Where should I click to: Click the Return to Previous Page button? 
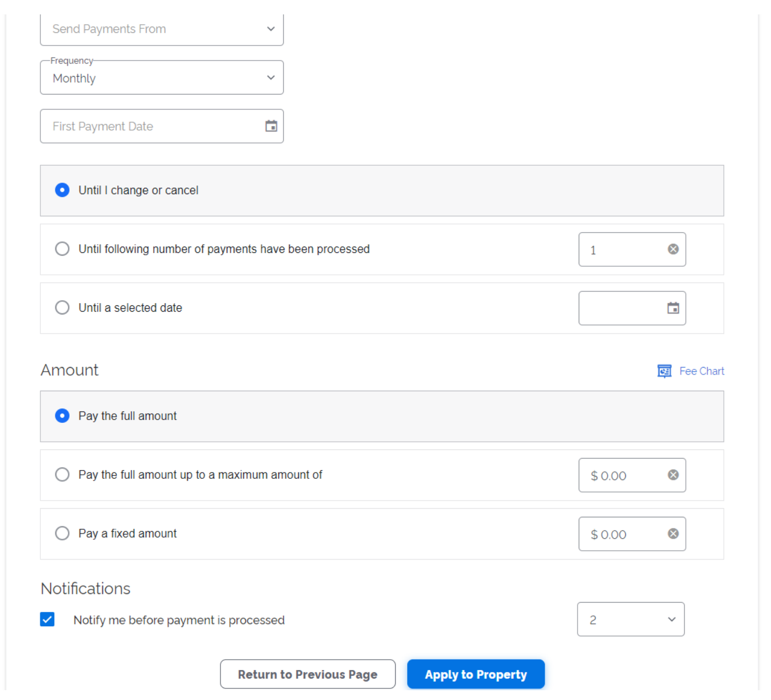pyautogui.click(x=307, y=674)
